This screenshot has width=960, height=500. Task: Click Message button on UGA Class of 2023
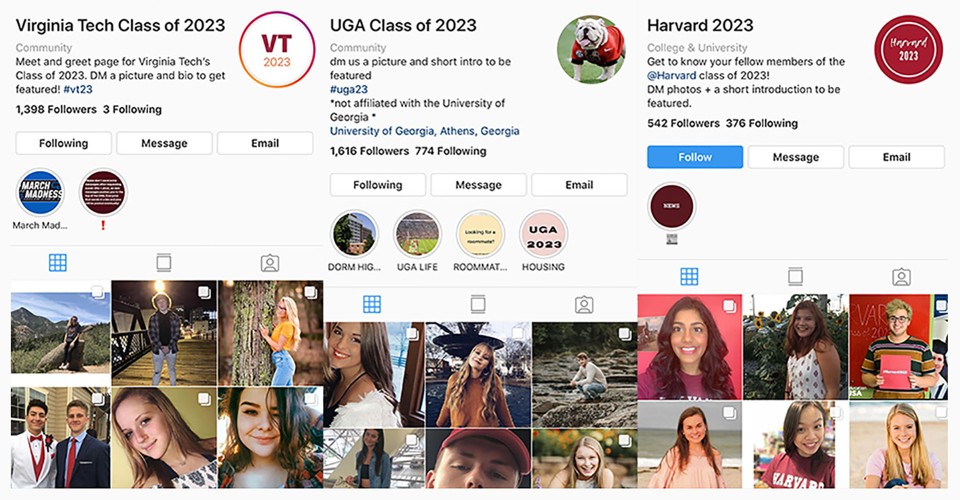click(x=479, y=185)
